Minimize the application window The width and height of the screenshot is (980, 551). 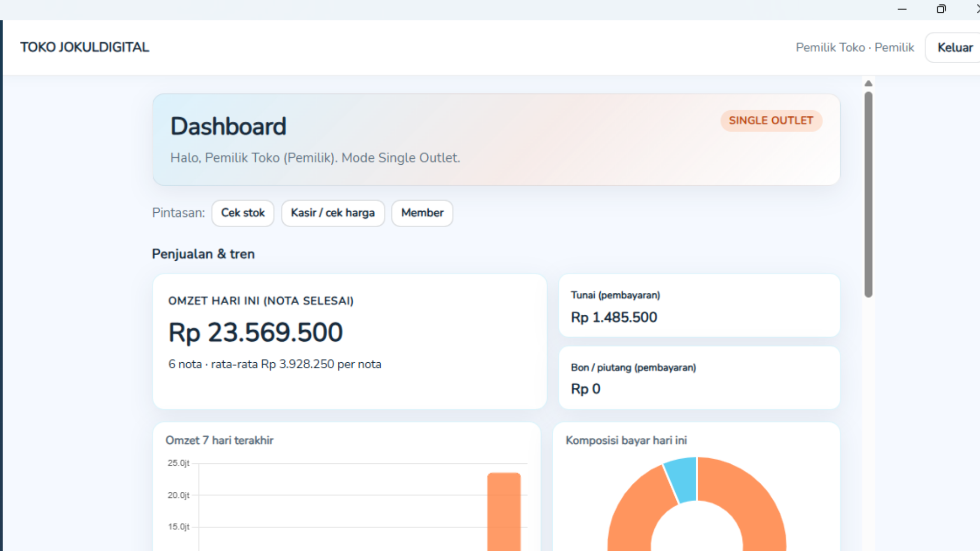click(902, 9)
